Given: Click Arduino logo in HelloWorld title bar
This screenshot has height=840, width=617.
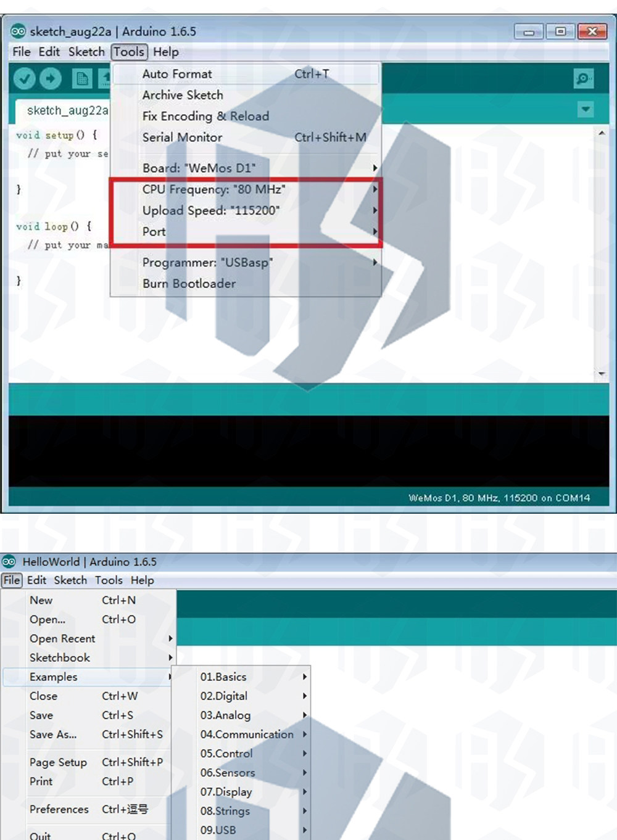Looking at the screenshot, I should tap(9, 561).
